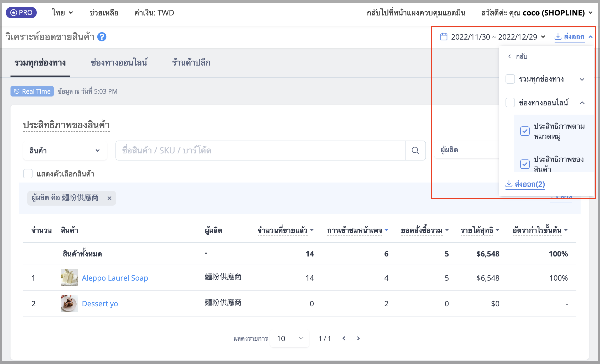600x364 pixels.
Task: Click ส่งออก(2) export confirm button
Action: click(525, 184)
